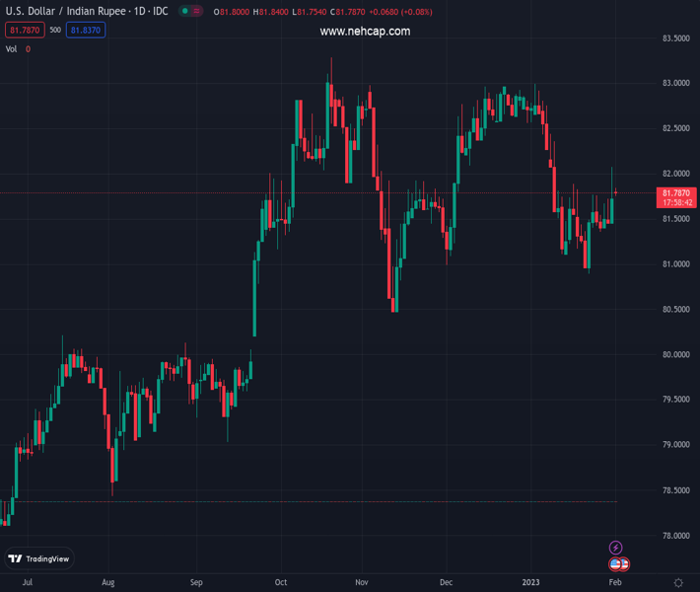Click the Dec label on the time axis
The width and height of the screenshot is (700, 592).
tap(447, 583)
